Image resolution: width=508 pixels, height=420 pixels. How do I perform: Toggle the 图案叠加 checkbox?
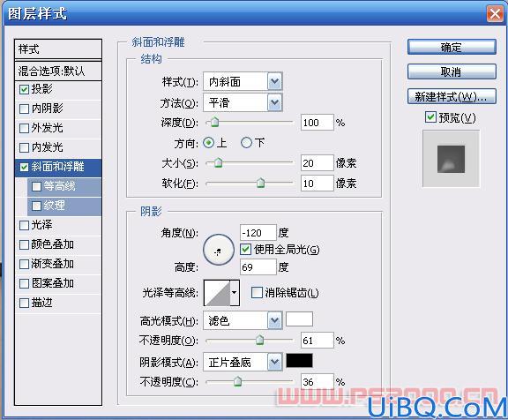click(25, 284)
